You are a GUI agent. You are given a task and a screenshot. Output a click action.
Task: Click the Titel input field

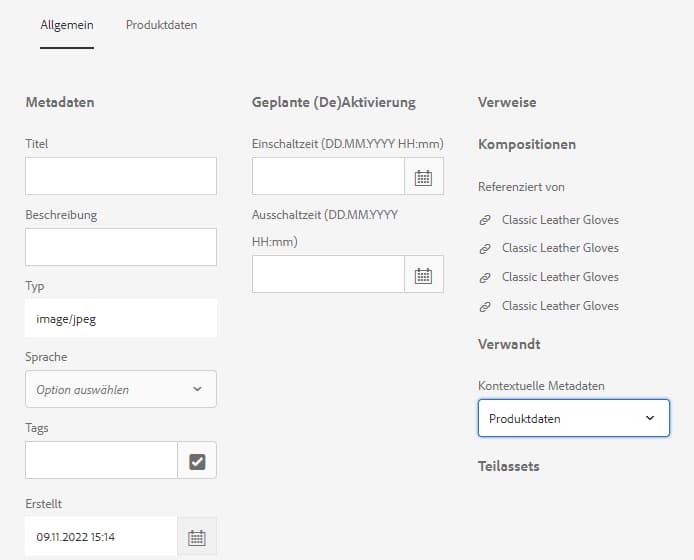[x=121, y=176]
